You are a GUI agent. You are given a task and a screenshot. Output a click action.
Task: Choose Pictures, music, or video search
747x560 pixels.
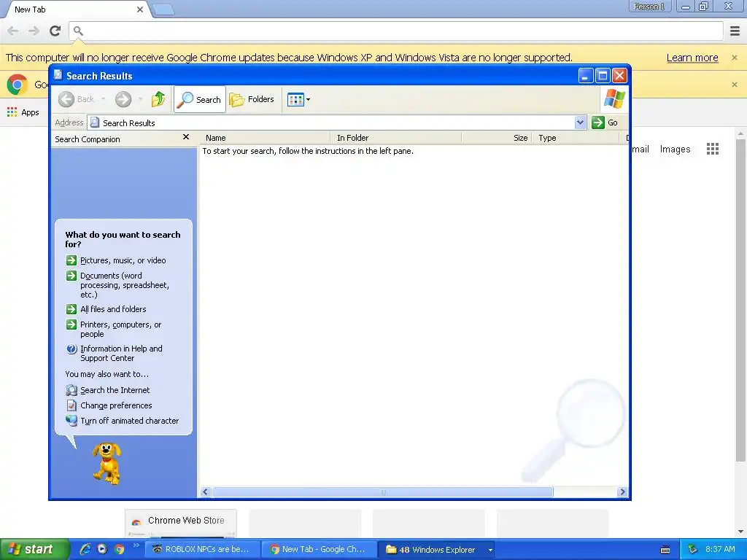pyautogui.click(x=123, y=260)
